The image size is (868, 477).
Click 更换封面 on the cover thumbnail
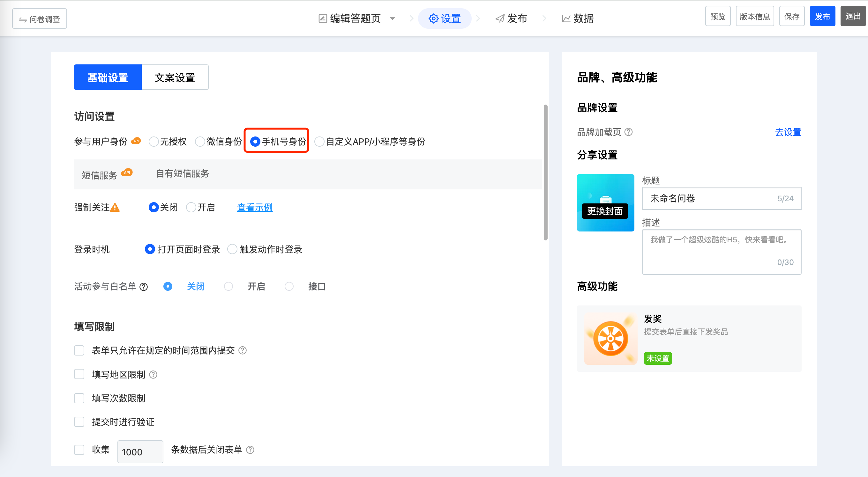[605, 211]
